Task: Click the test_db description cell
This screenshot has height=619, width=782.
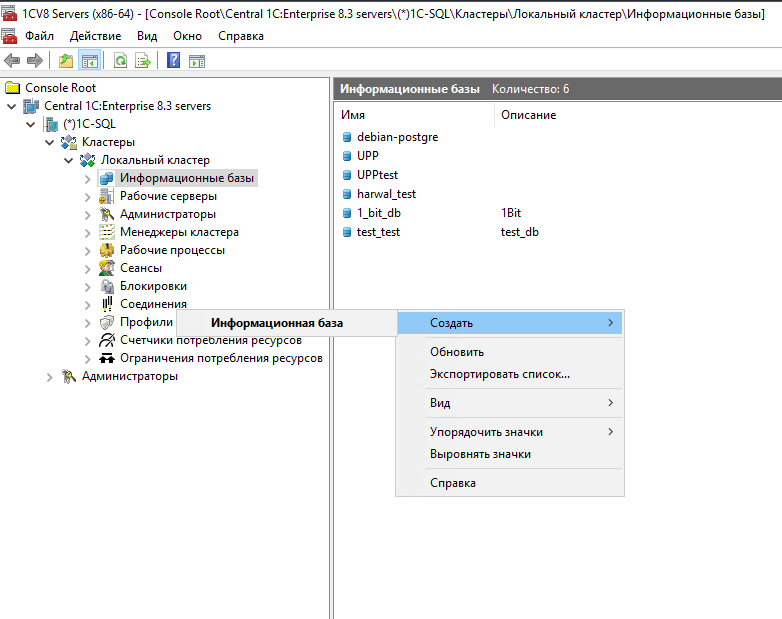Action: [520, 232]
